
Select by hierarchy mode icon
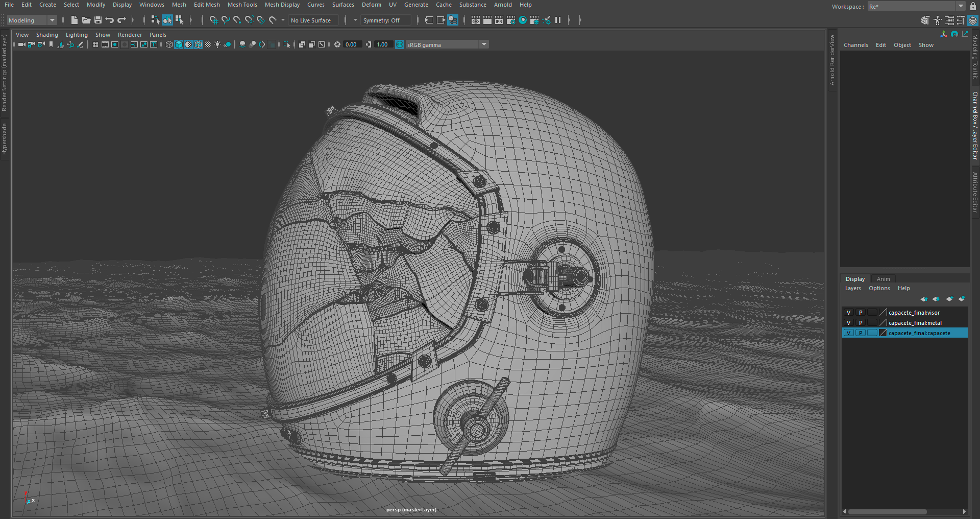(155, 20)
